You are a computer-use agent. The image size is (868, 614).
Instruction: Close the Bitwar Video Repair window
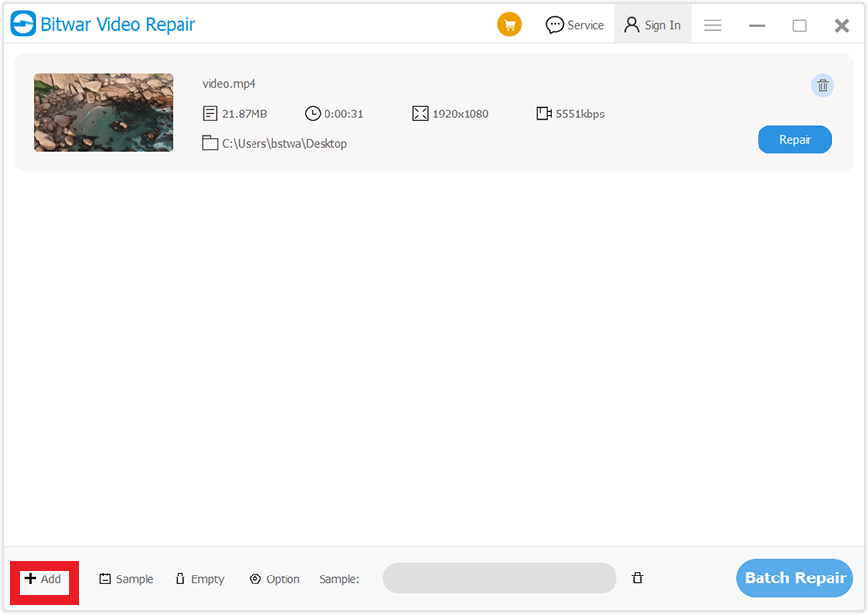pos(842,26)
